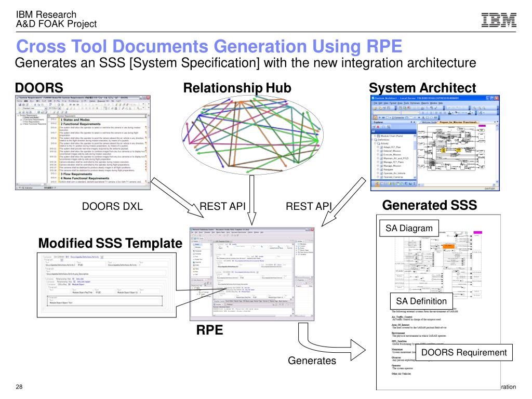The height and width of the screenshot is (399, 532).
Task: Select Manage_Mission activity in Explorer
Action: point(390,166)
